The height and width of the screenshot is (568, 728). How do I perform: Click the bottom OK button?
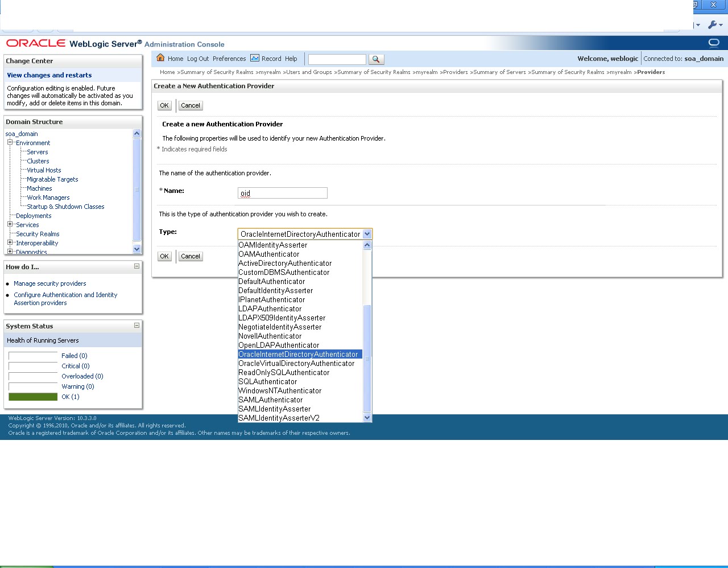point(164,256)
